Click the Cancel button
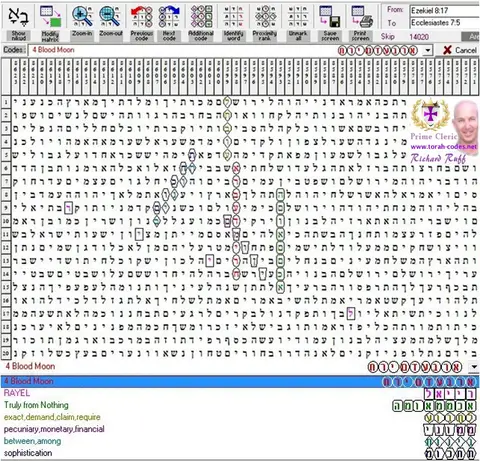Image resolution: width=480 pixels, height=461 pixels. [x=460, y=50]
